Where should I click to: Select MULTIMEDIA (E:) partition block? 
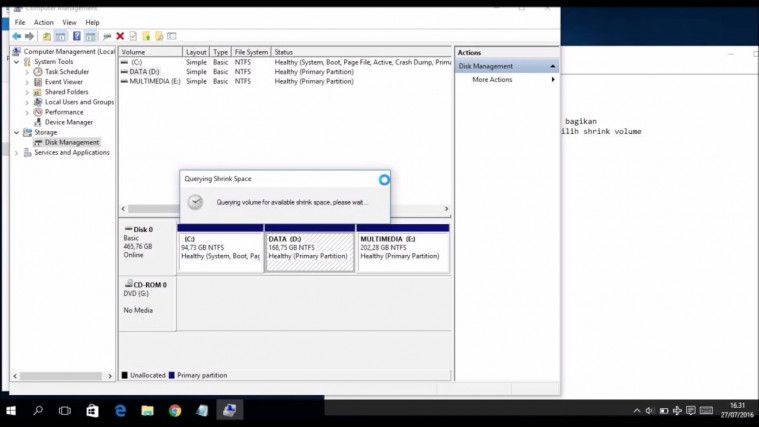(x=403, y=248)
